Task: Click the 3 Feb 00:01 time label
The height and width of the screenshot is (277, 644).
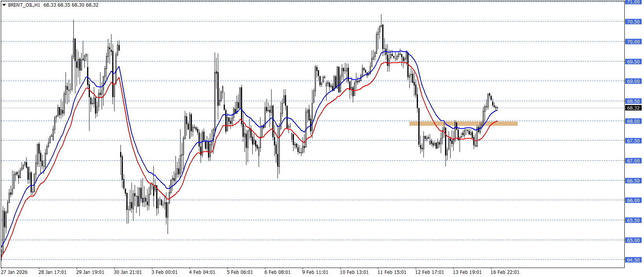Action: (x=164, y=272)
